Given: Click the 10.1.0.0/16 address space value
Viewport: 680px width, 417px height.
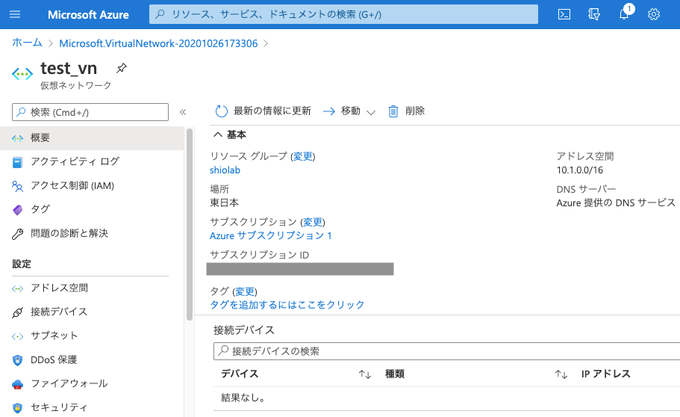Looking at the screenshot, I should click(x=580, y=170).
